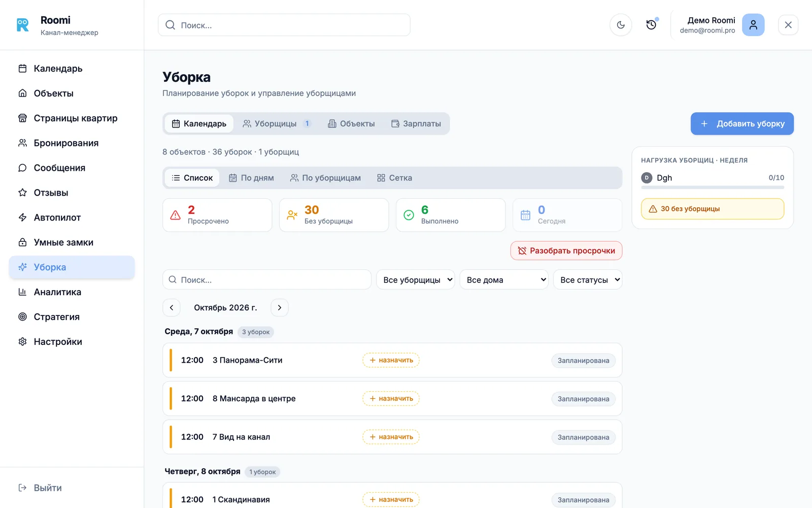Click Запланирована status of 3 Панорама-Сити
812x508 pixels.
point(584,361)
